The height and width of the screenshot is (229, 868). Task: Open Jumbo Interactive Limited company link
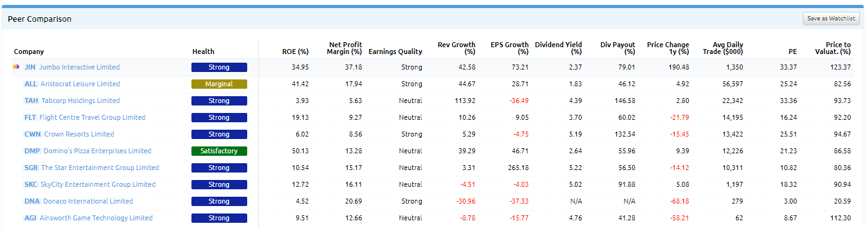(79, 67)
